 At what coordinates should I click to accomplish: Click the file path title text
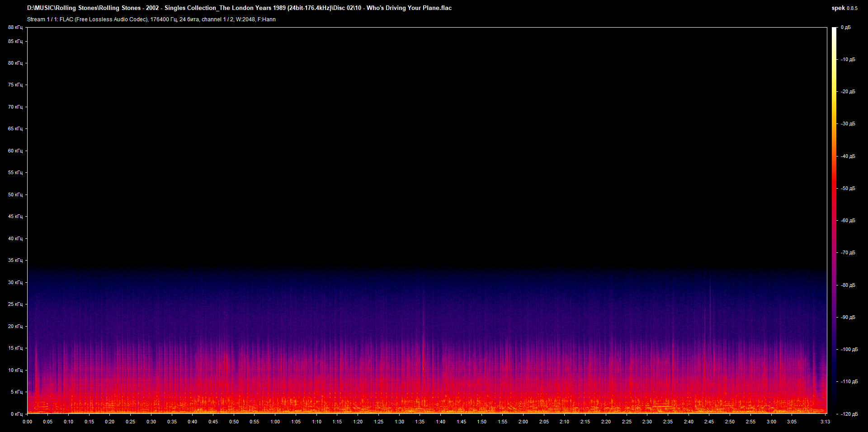[x=239, y=8]
